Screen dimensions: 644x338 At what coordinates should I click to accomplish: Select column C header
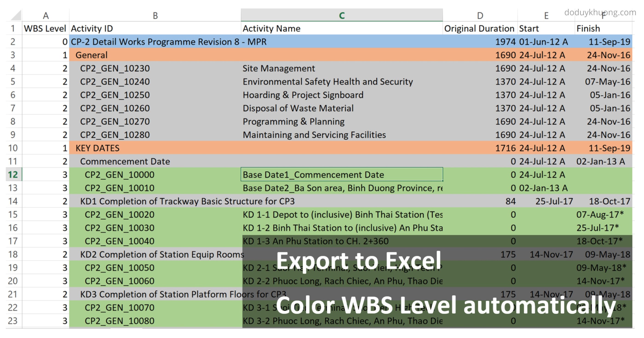point(342,15)
